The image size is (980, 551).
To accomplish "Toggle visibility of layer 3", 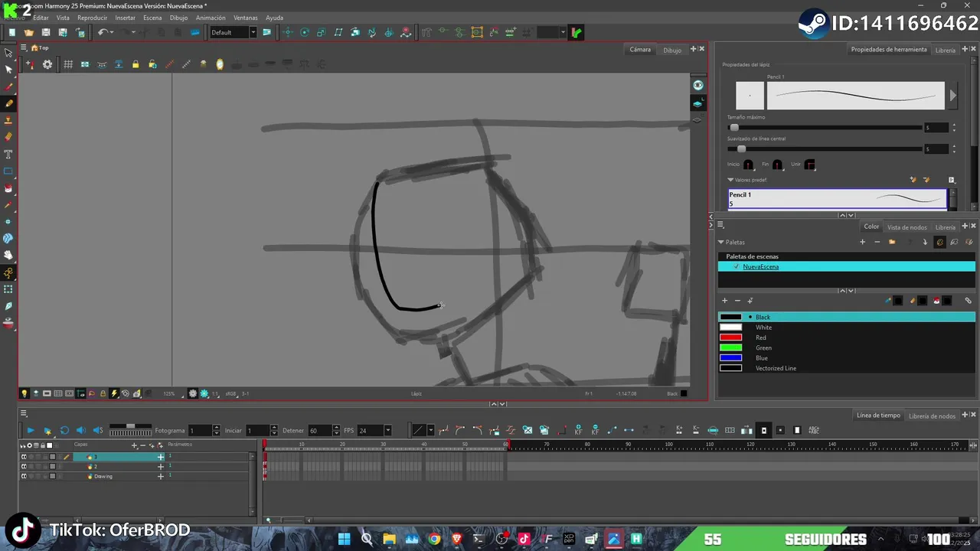I will [24, 457].
